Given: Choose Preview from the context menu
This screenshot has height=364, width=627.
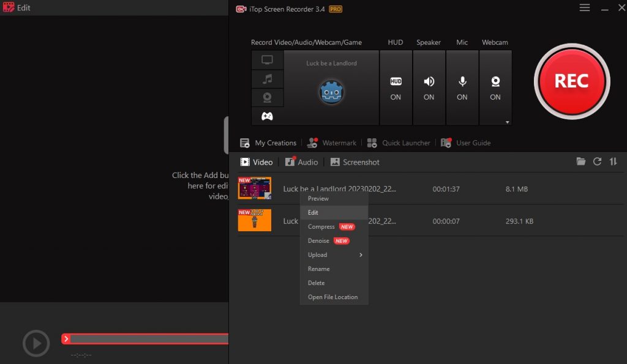Looking at the screenshot, I should point(334,199).
